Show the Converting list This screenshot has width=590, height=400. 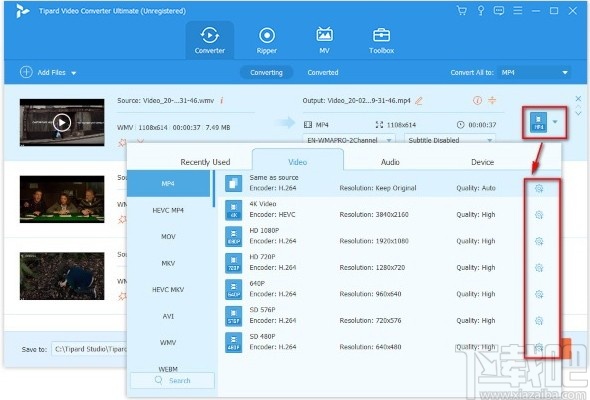pyautogui.click(x=266, y=72)
